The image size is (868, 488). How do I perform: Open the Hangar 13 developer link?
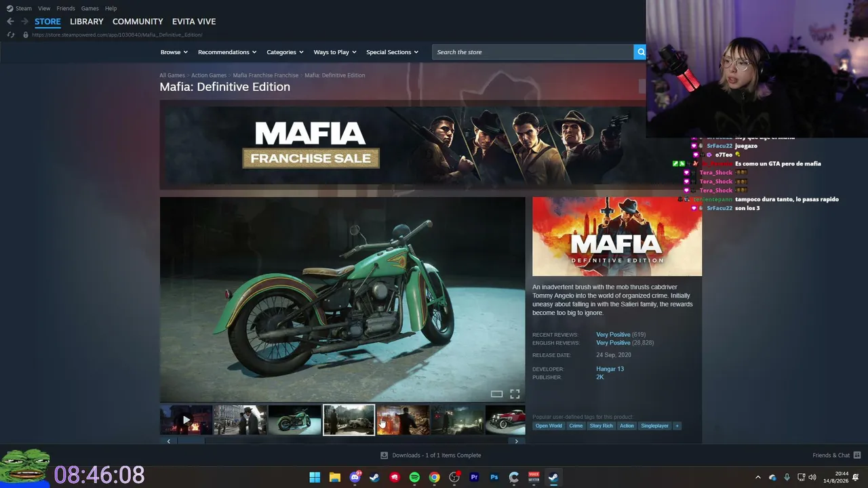coord(610,369)
